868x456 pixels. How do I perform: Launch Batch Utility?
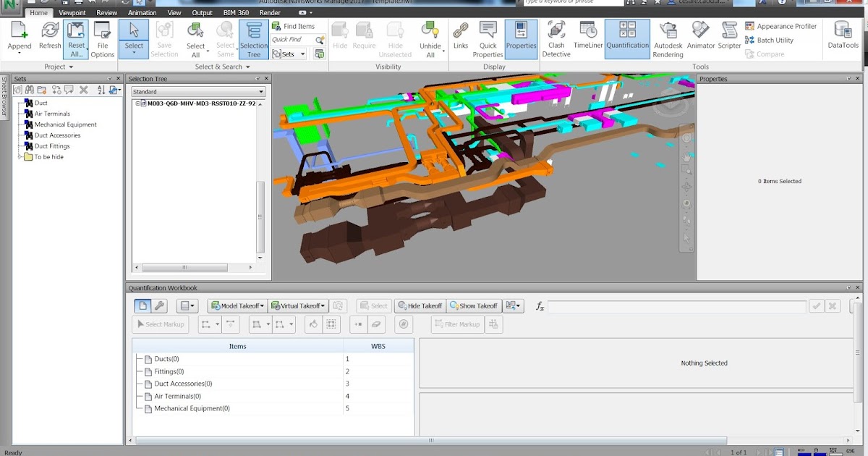[x=769, y=41]
